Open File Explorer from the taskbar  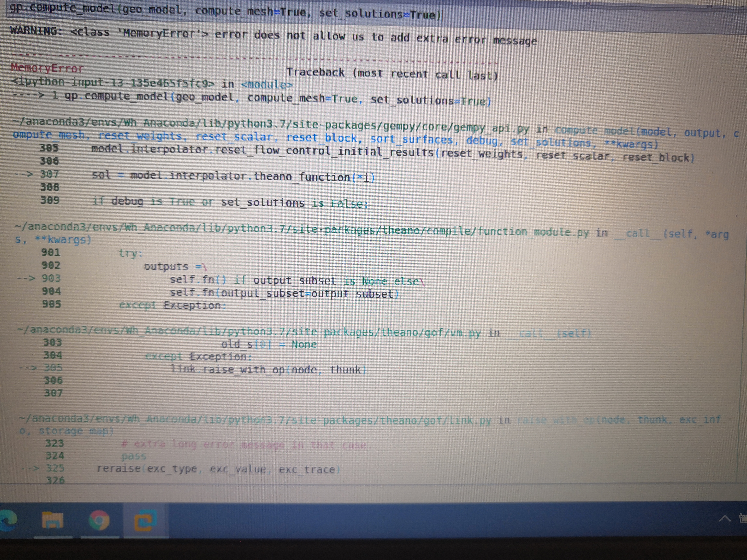pos(52,520)
